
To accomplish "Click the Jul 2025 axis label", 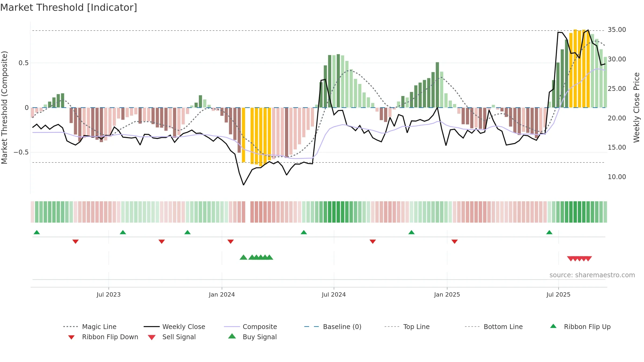I will pyautogui.click(x=558, y=295).
